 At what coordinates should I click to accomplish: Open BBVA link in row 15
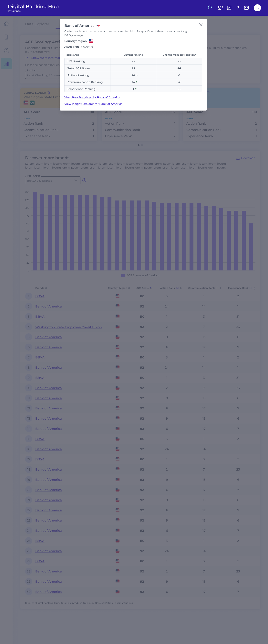[x=40, y=439]
